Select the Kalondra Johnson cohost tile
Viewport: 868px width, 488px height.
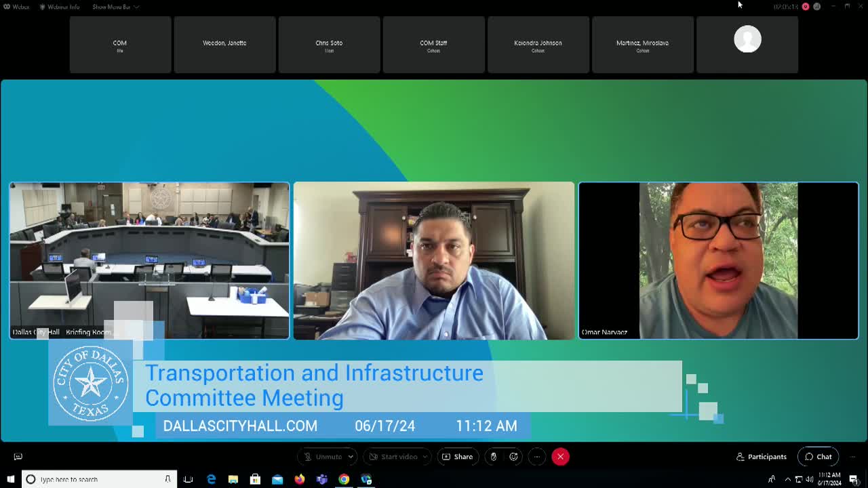(x=538, y=45)
